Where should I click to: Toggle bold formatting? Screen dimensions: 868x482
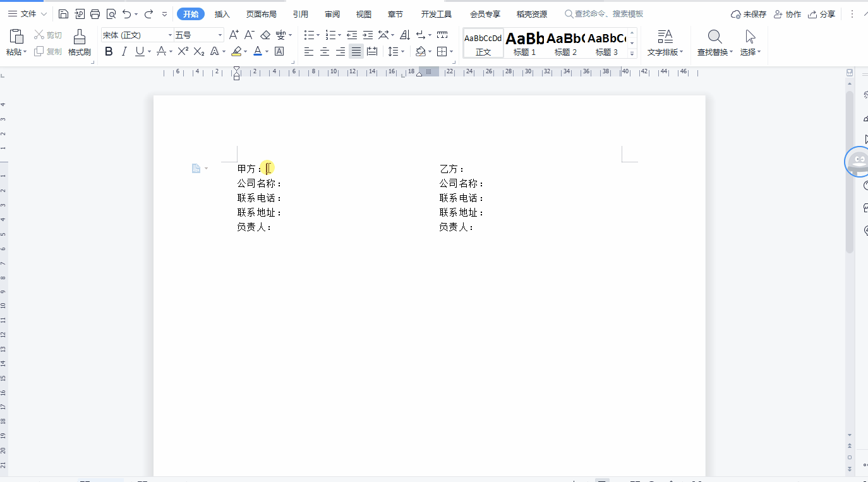click(x=109, y=52)
